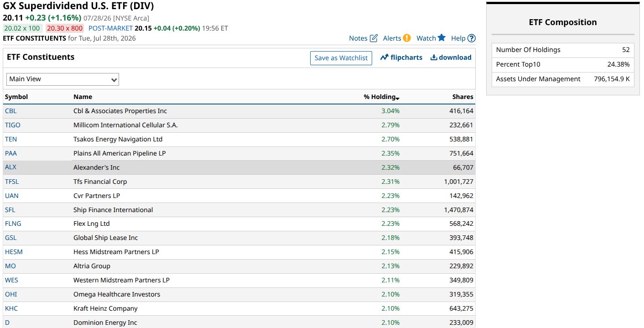Open the ALX symbol link
This screenshot has height=328, width=644.
[x=10, y=167]
